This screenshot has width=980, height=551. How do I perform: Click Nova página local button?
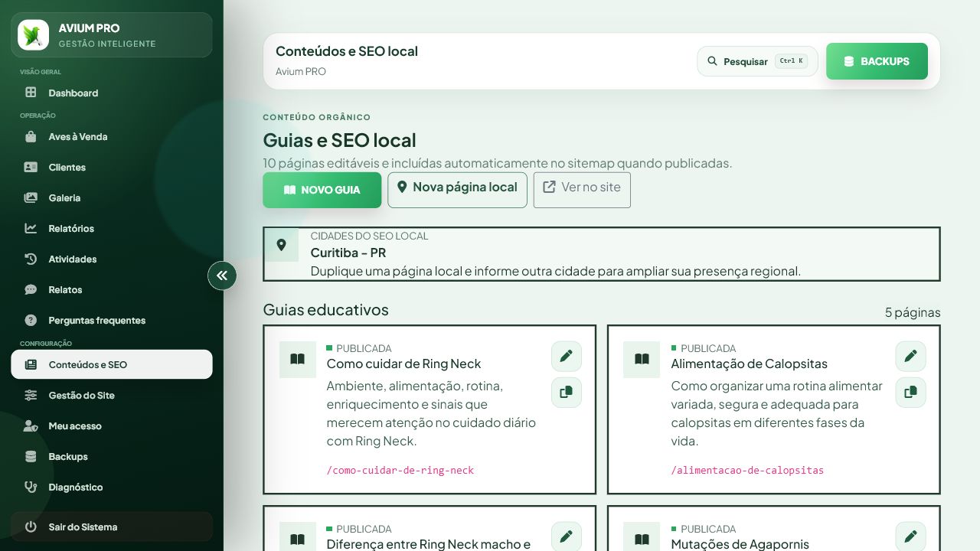click(457, 190)
